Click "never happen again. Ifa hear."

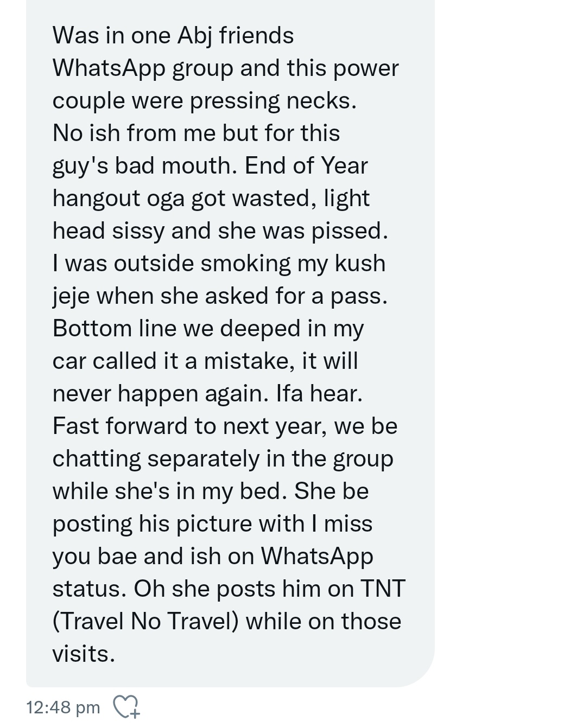point(207,394)
